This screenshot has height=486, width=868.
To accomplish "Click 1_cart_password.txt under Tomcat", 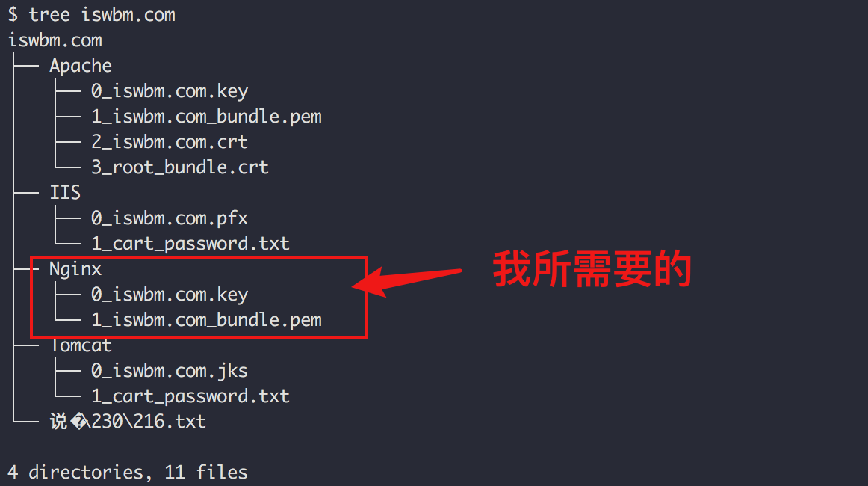I will pos(190,396).
